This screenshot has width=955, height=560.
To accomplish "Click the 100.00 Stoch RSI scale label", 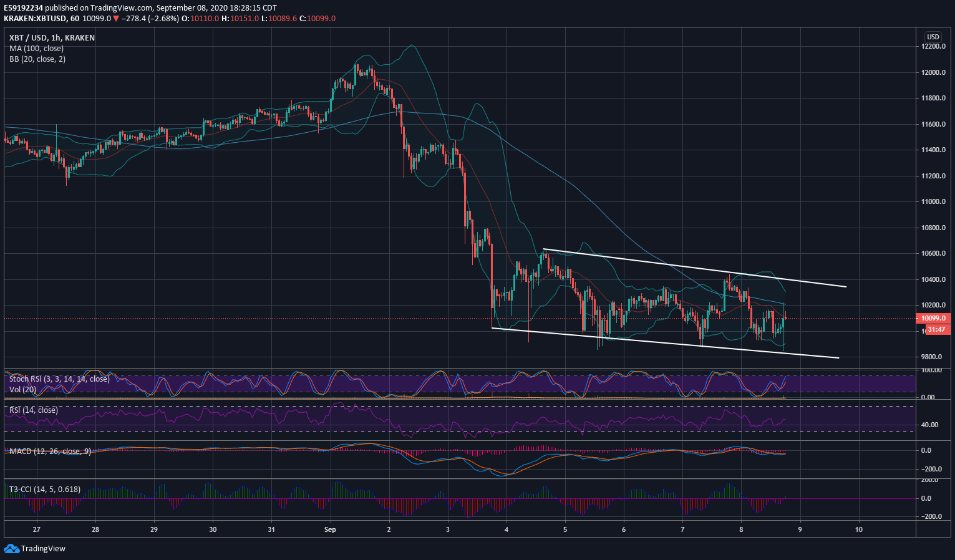I will point(931,370).
